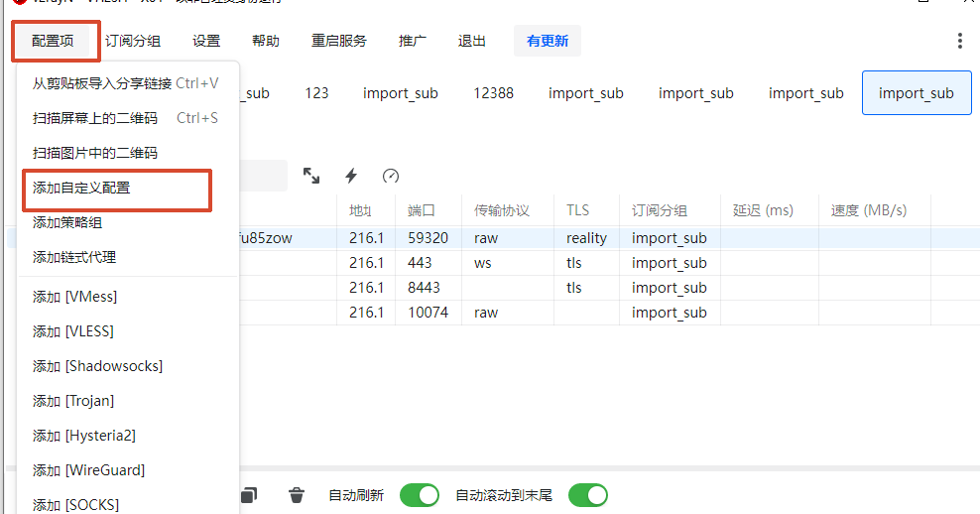The image size is (980, 514).
Task: Choose 添加 [Hysteria2] from the menu
Action: coord(128,436)
